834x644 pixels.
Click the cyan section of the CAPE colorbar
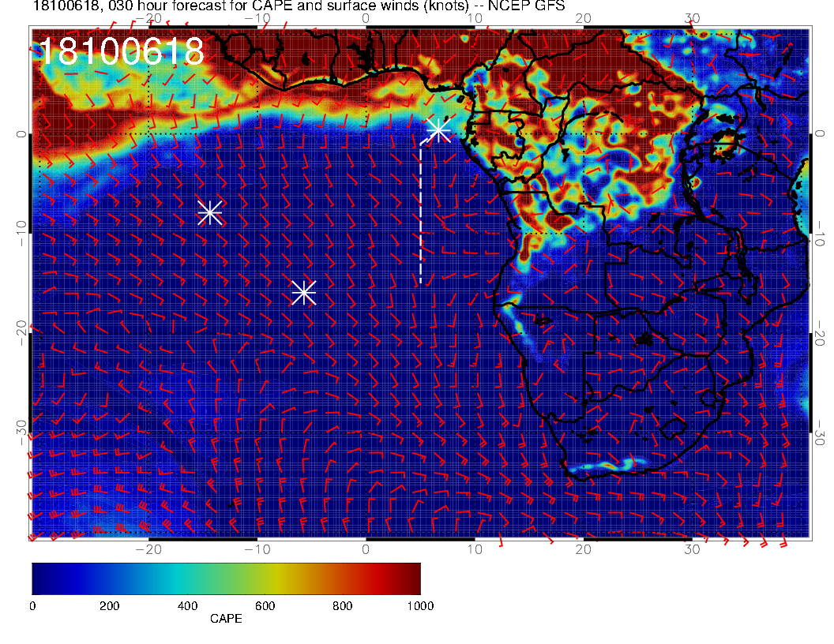point(178,578)
